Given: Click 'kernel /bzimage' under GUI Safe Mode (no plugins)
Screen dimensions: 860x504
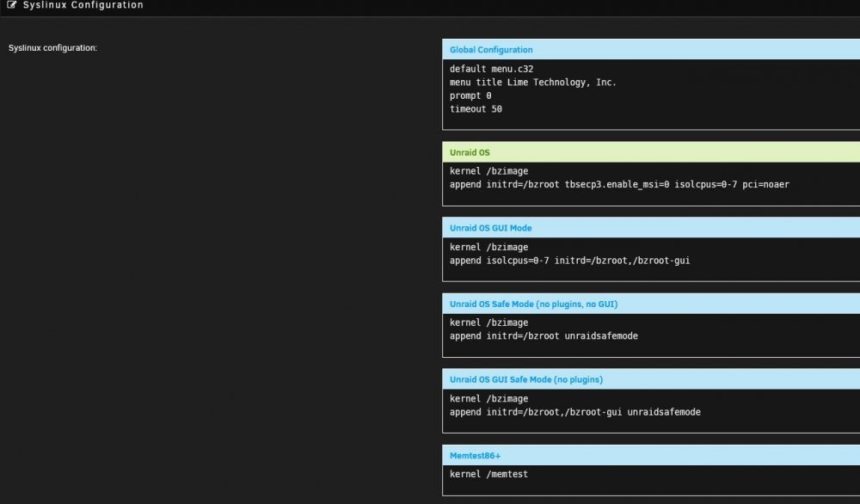Looking at the screenshot, I should (x=488, y=399).
